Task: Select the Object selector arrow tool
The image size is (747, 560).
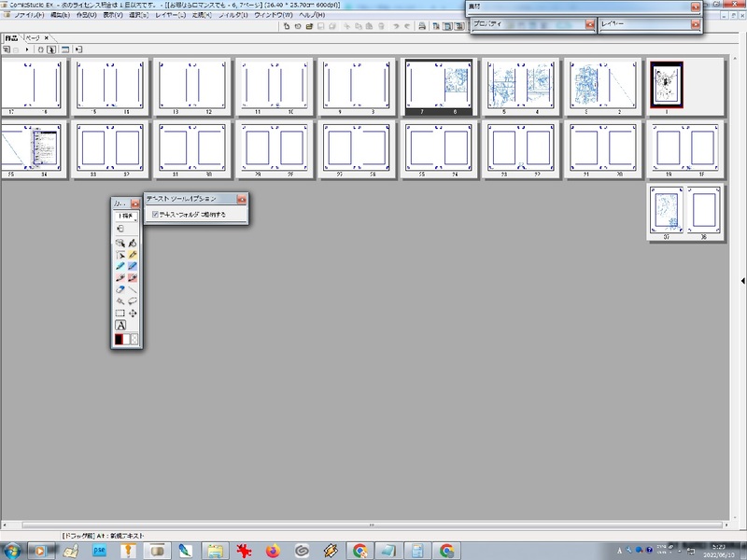Action: (x=120, y=255)
